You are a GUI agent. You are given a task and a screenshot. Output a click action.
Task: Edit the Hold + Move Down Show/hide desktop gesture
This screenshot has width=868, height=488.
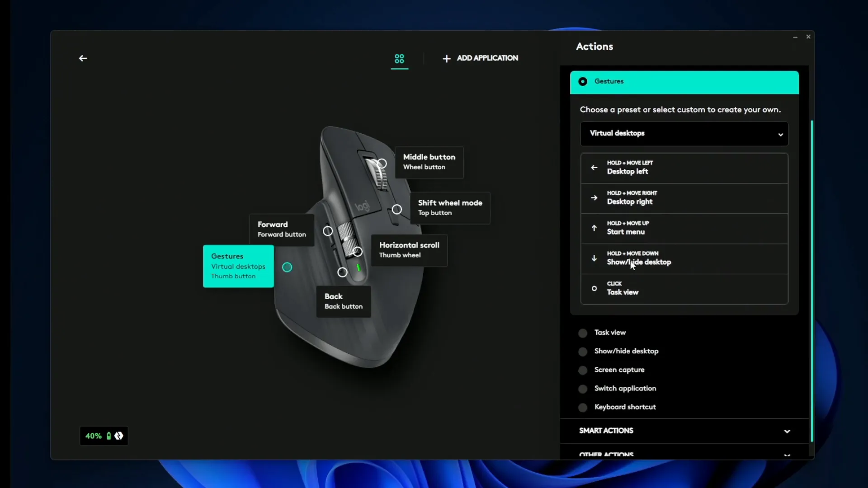[x=684, y=259]
